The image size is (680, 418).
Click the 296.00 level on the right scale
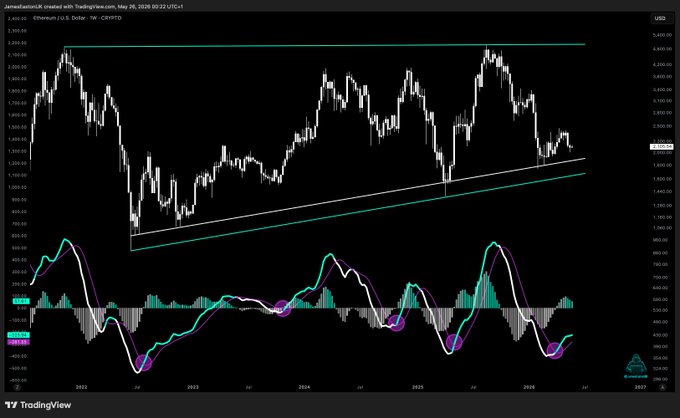(662, 379)
